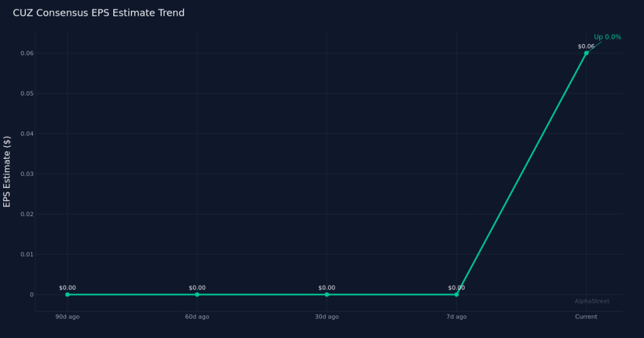Click the 0.06 y-axis tick label
Image resolution: width=644 pixels, height=338 pixels.
26,53
